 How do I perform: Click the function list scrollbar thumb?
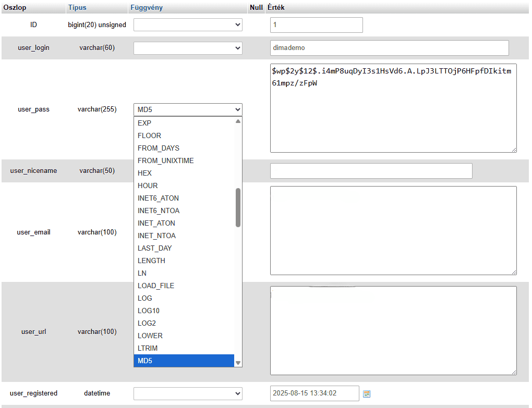238,207
